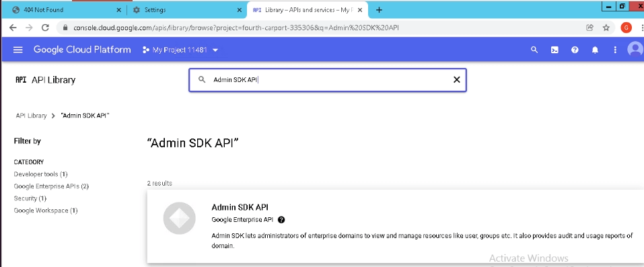Image resolution: width=644 pixels, height=267 pixels.
Task: Click the CATEGORY filter heading
Action: point(29,162)
